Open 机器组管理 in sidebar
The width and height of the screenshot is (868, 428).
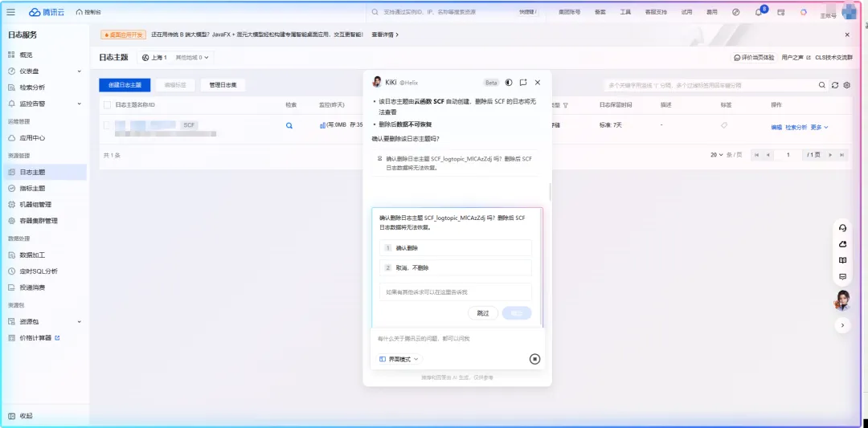35,205
